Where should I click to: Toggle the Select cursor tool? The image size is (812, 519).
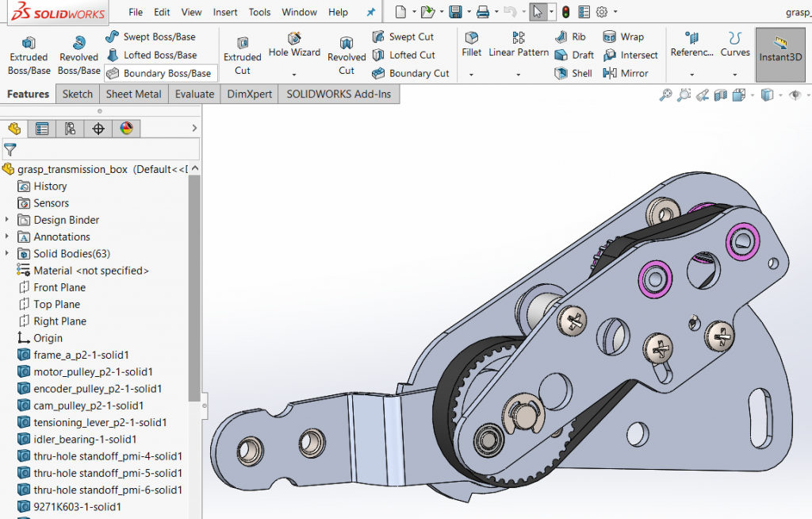coord(538,12)
